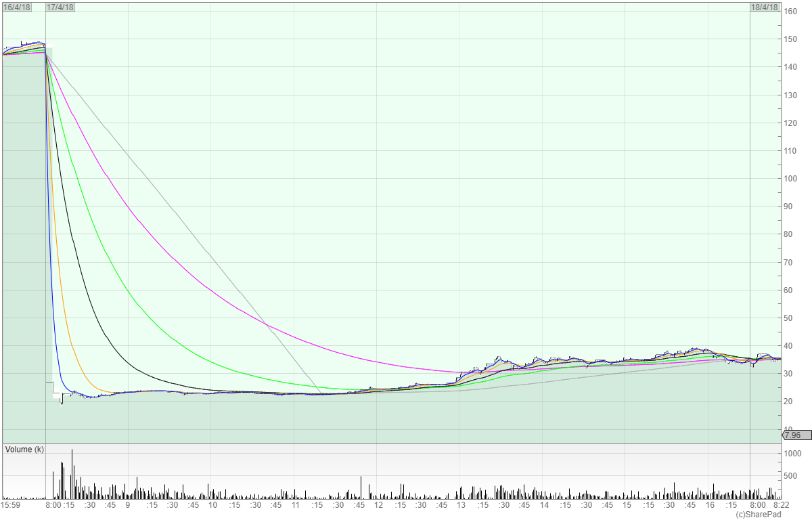Image resolution: width=812 pixels, height=520 pixels.
Task: Click the (c)SharePad copyright text
Action: click(x=758, y=515)
